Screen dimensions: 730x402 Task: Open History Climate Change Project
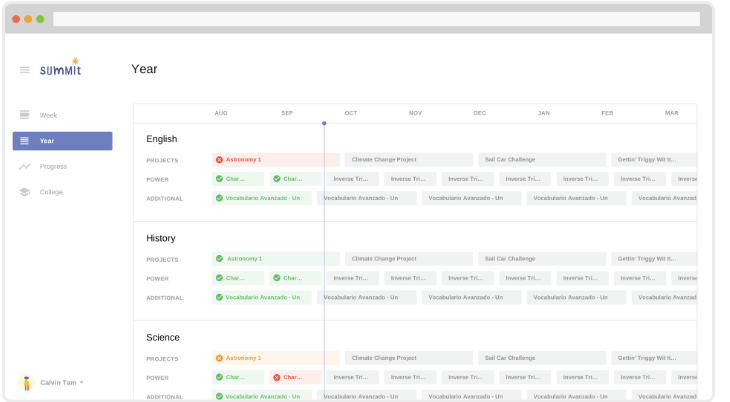coord(409,259)
